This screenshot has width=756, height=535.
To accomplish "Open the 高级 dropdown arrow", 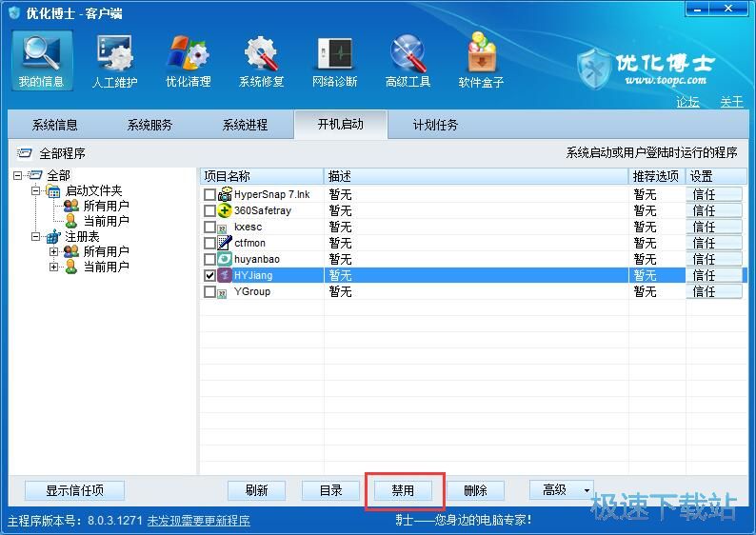I will (587, 490).
